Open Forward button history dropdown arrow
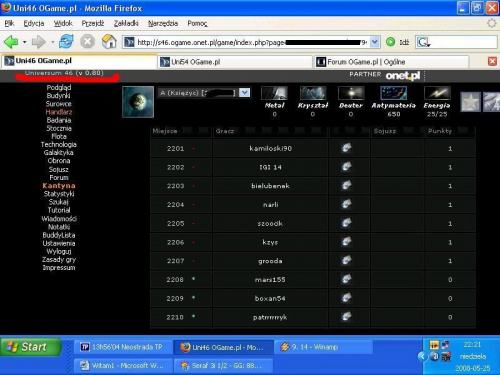 click(52, 42)
